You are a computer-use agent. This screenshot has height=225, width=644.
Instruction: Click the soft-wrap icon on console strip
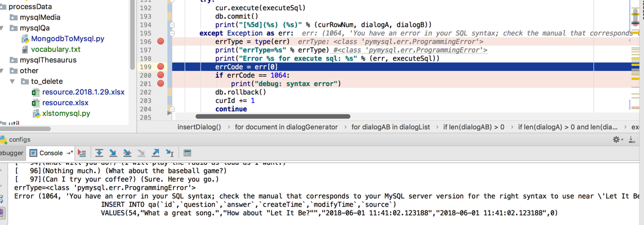(x=1, y=200)
